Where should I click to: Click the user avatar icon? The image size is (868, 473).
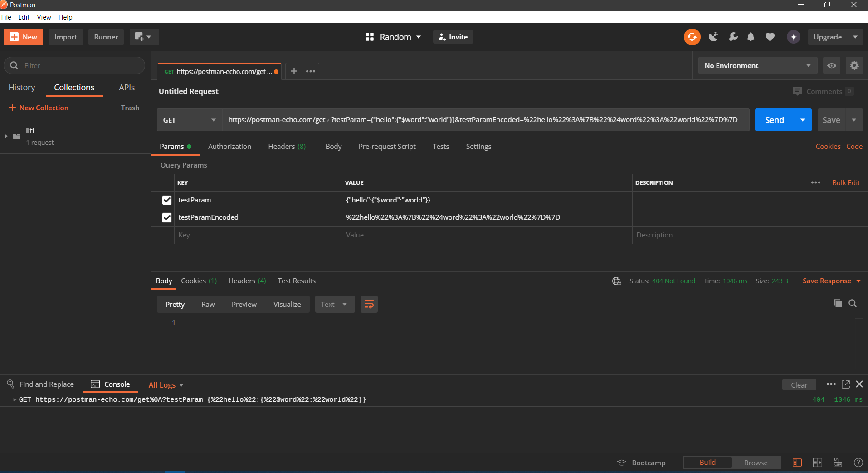[x=793, y=37]
